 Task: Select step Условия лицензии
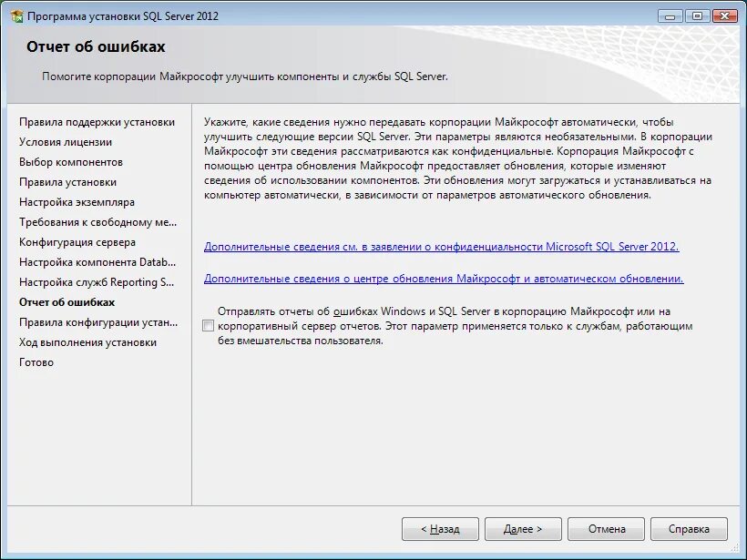click(66, 142)
